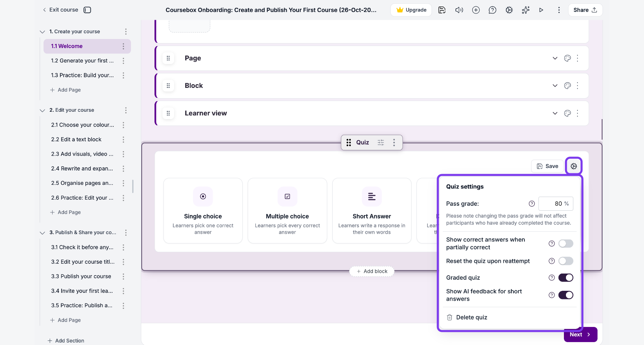The image size is (644, 345).
Task: Open three-dot menu for 1.1 Welcome
Action: click(123, 46)
